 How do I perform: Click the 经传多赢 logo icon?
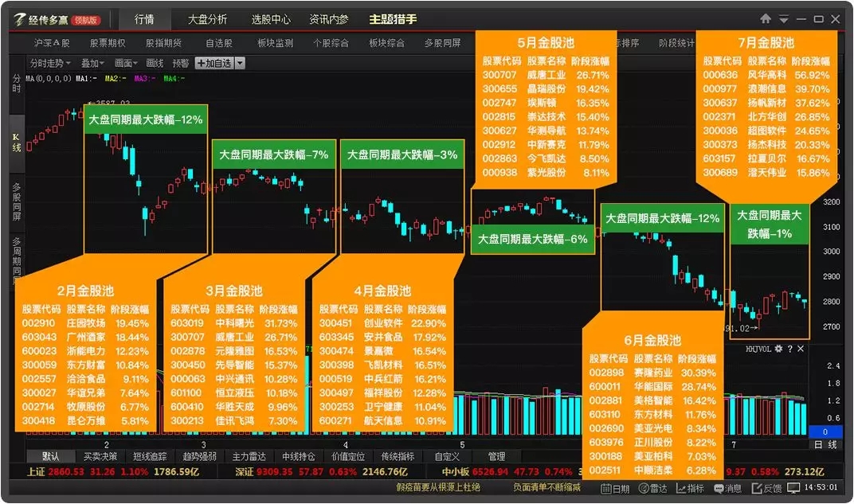20,20
